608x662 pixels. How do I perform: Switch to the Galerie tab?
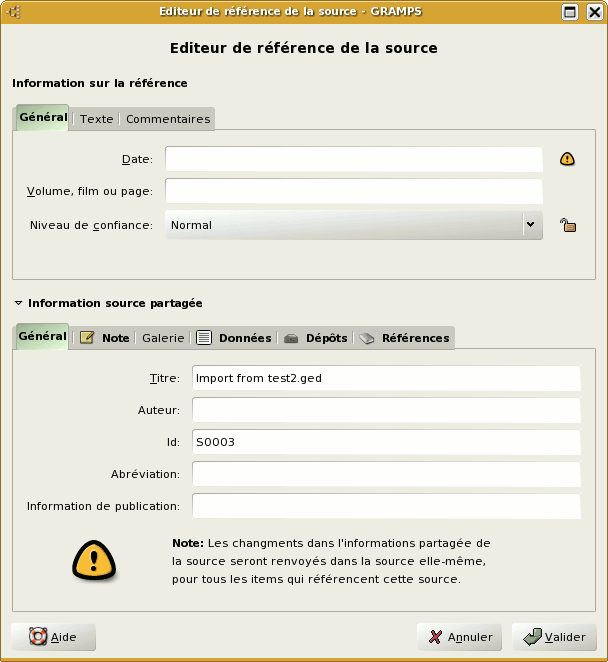(163, 338)
